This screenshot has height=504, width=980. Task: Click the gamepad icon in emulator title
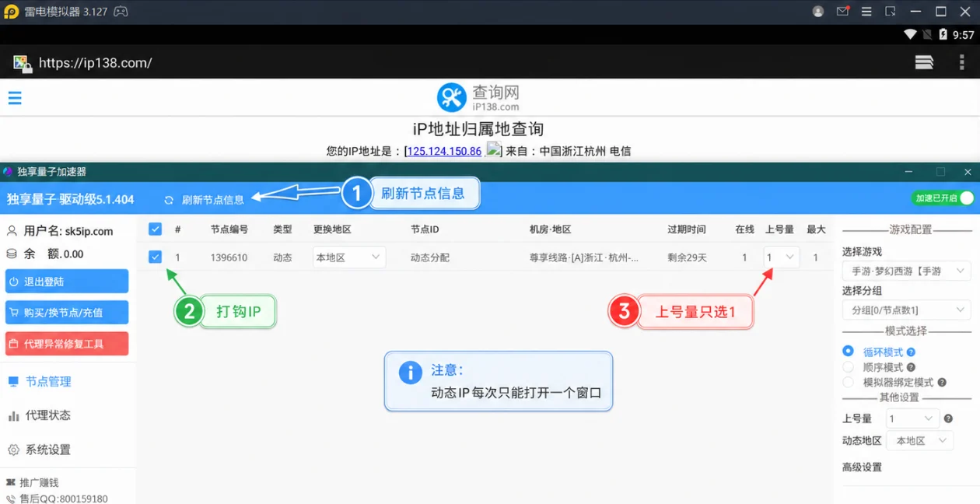click(121, 12)
